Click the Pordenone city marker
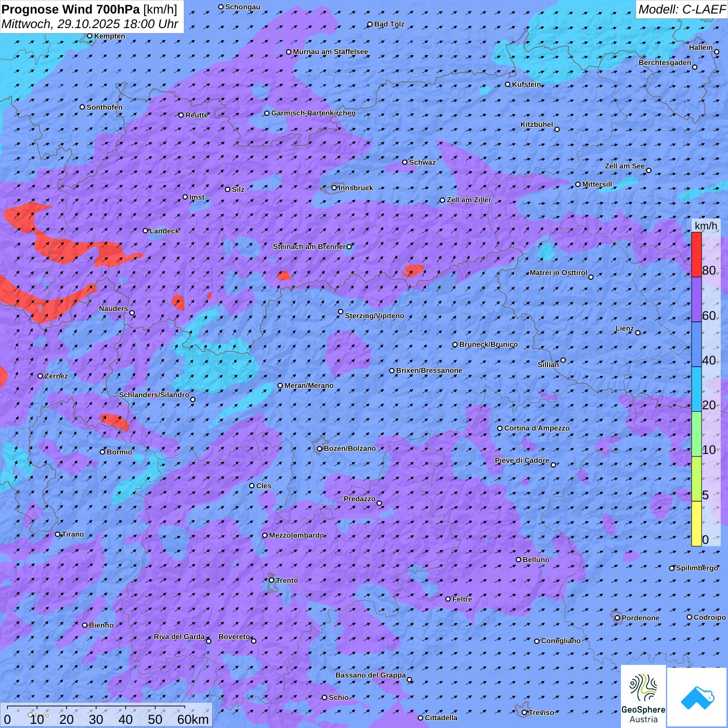Image resolution: width=728 pixels, height=728 pixels. (x=618, y=618)
